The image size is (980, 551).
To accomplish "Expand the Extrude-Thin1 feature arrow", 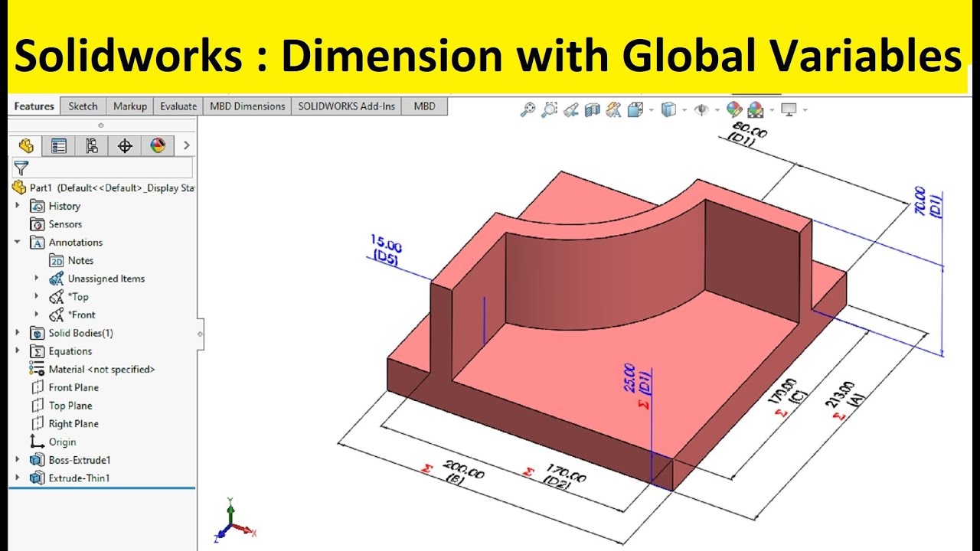I will (18, 478).
